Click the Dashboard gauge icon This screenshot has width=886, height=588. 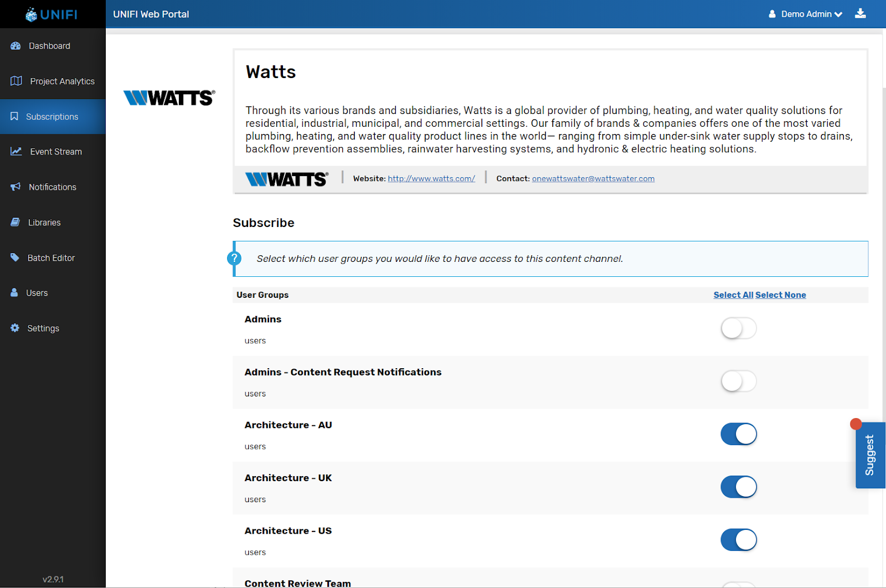[x=16, y=46]
